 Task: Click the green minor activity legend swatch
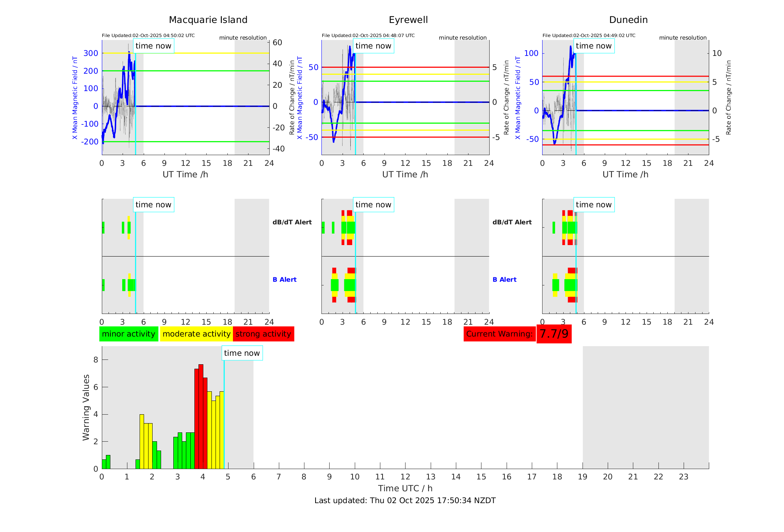[129, 334]
